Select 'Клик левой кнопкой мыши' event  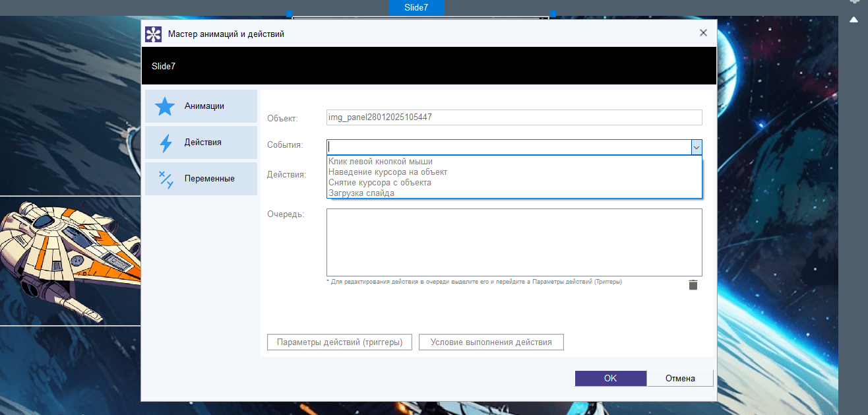point(514,161)
